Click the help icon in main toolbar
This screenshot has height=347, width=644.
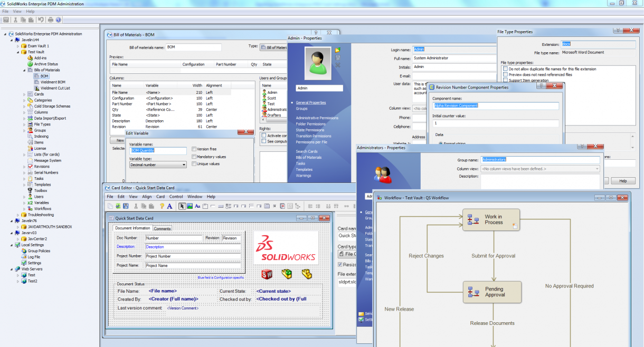pos(59,20)
